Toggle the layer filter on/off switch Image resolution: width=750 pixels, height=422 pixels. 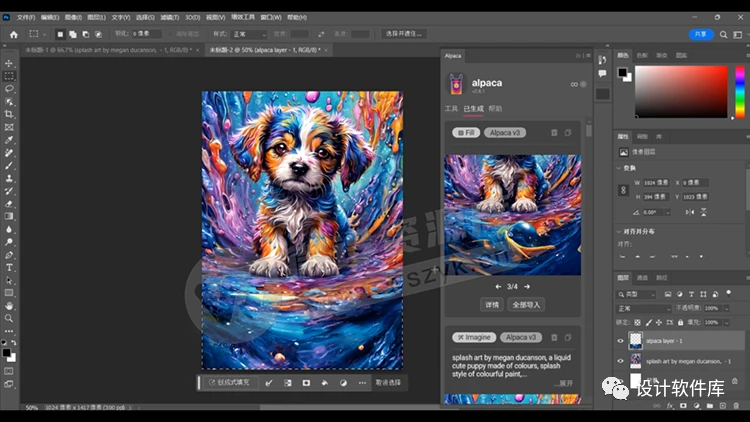[728, 293]
